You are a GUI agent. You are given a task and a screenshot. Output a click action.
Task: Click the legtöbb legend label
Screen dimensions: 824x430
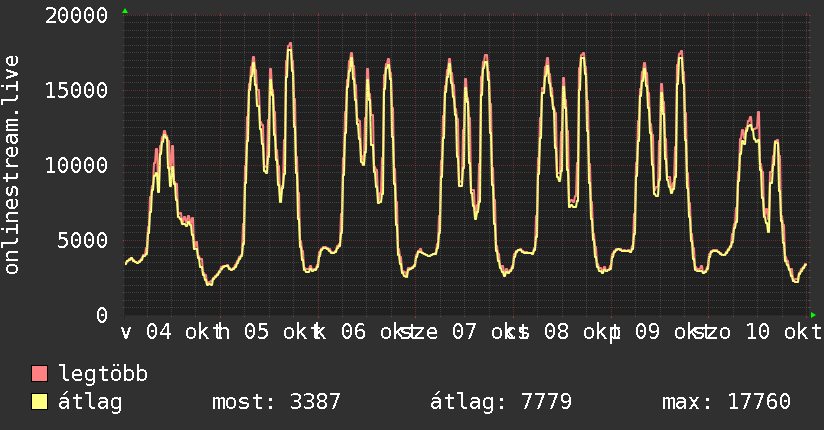point(103,374)
